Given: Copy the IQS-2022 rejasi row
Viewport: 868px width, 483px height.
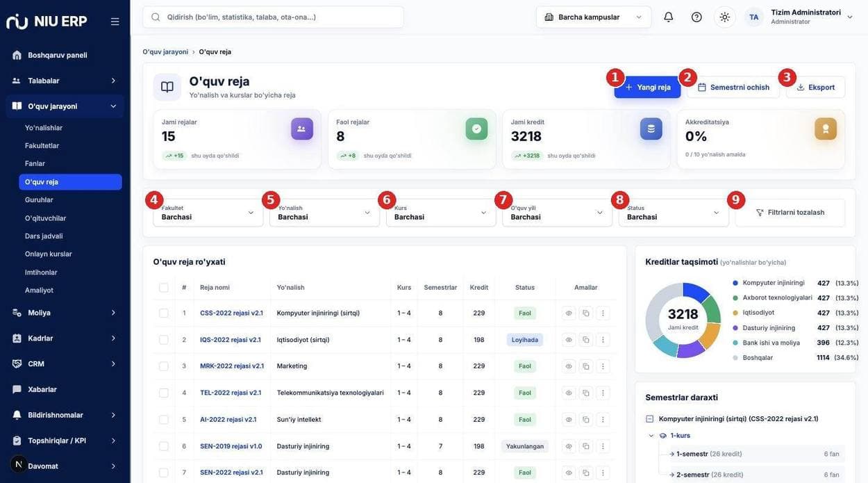Looking at the screenshot, I should [586, 340].
